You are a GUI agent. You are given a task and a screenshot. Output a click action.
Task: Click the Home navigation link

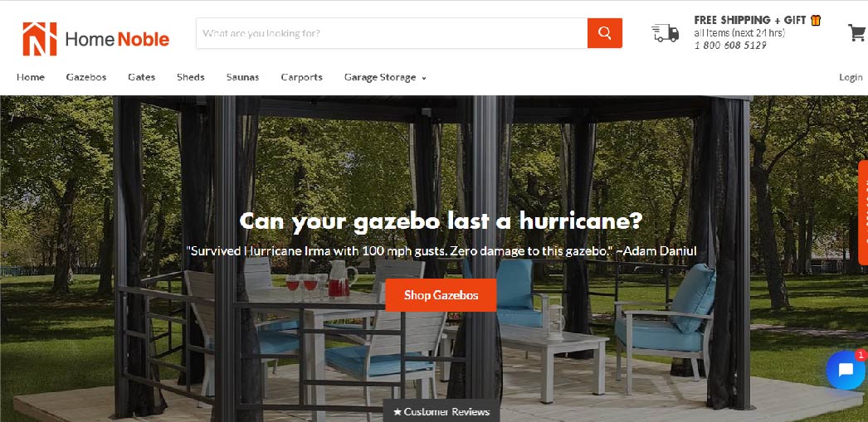pyautogui.click(x=31, y=77)
